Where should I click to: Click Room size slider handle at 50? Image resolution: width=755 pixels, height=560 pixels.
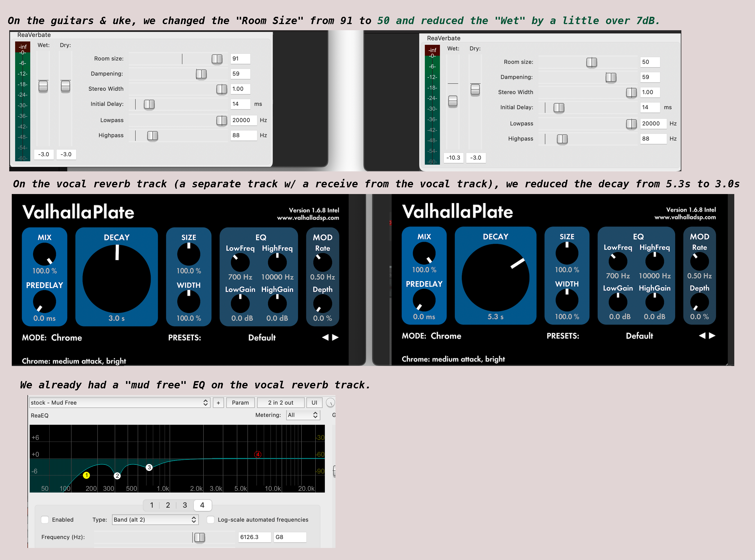[x=591, y=62]
